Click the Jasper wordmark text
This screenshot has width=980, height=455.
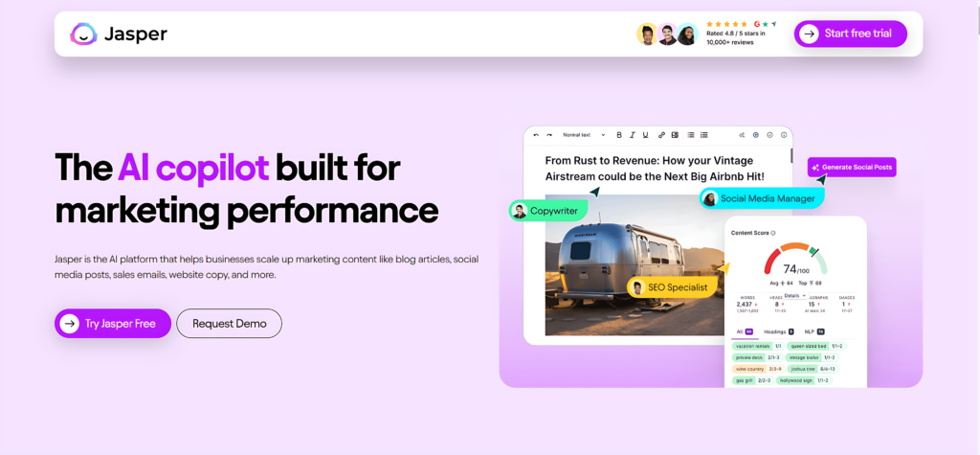[136, 34]
